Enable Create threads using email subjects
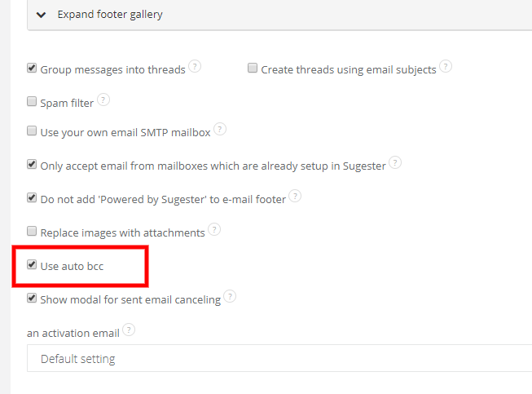 (x=253, y=69)
